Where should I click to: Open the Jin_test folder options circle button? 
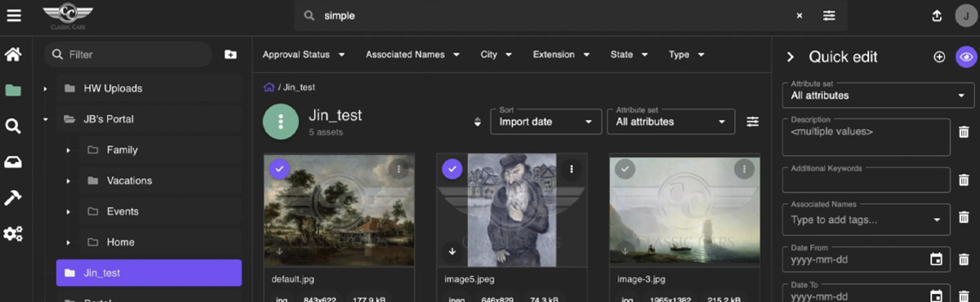click(281, 122)
